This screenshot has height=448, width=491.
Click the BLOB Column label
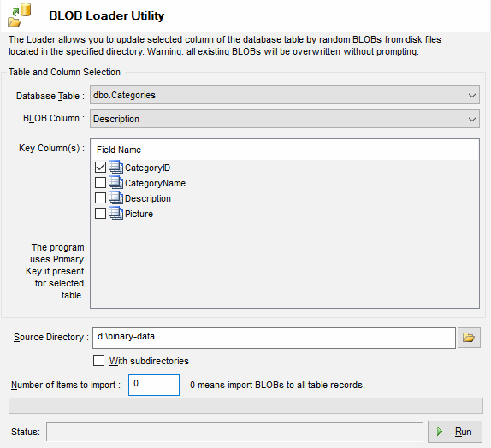[54, 118]
